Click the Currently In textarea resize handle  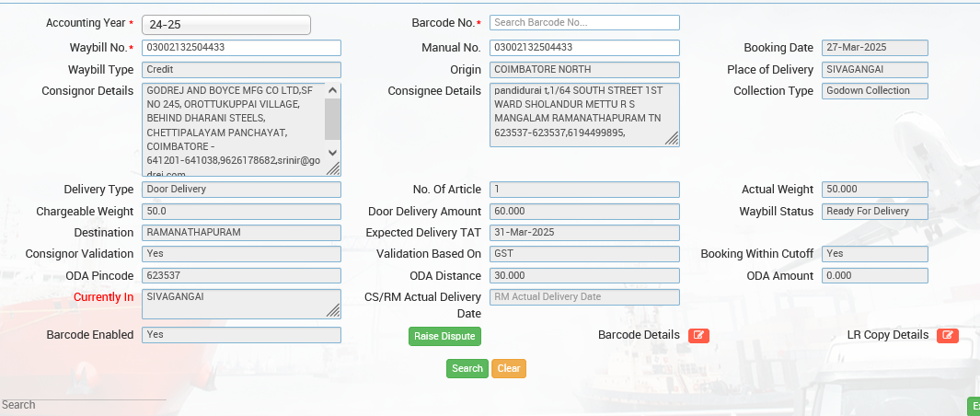(x=333, y=311)
